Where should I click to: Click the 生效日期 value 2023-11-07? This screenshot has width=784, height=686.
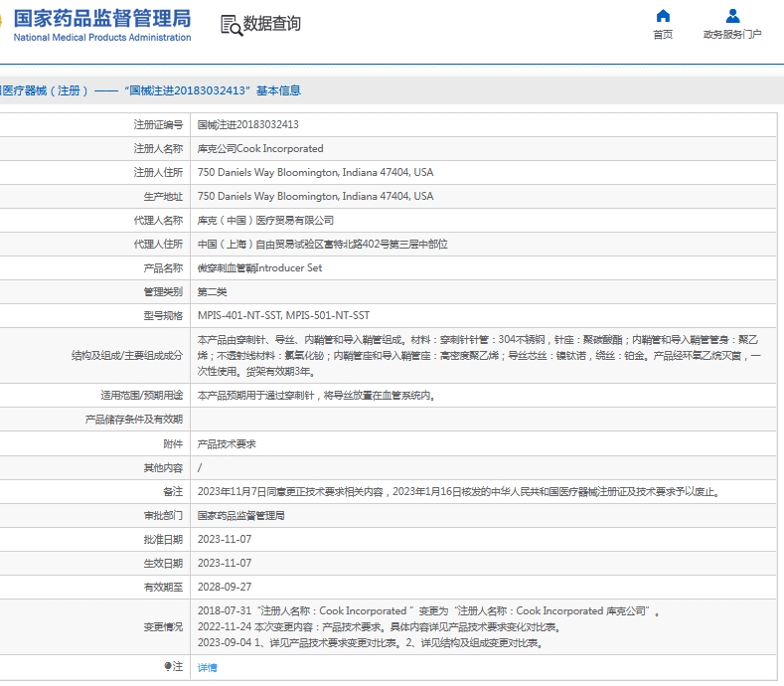[x=225, y=564]
